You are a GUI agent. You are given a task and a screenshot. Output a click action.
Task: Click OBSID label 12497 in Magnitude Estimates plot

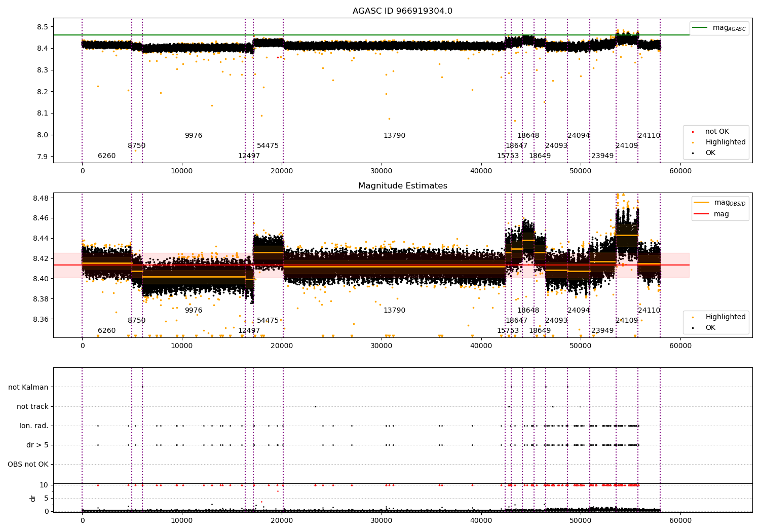pos(249,331)
